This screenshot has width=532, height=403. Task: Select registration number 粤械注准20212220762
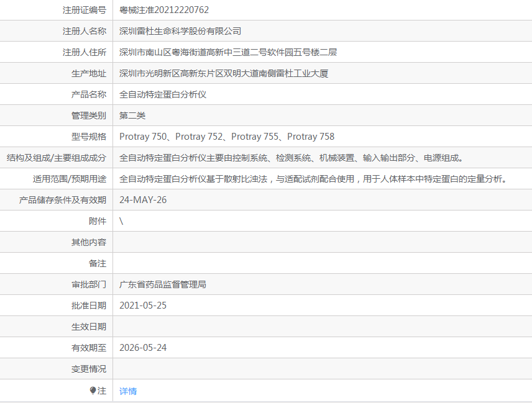pyautogui.click(x=164, y=10)
